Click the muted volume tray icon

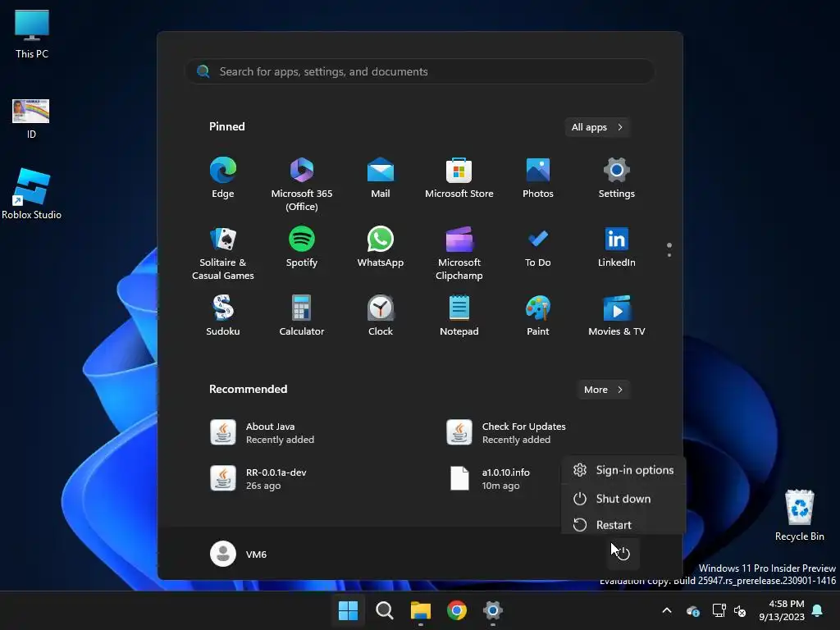tap(740, 610)
